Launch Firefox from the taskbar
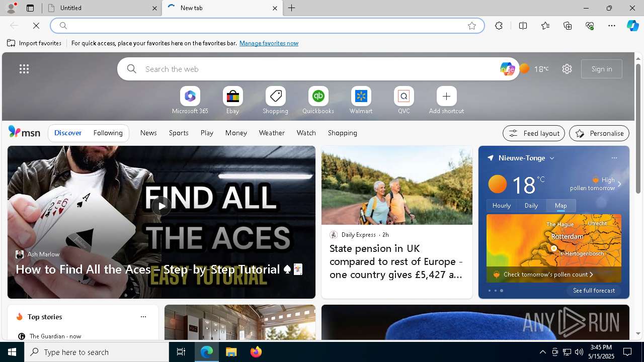This screenshot has width=644, height=362. click(x=256, y=352)
